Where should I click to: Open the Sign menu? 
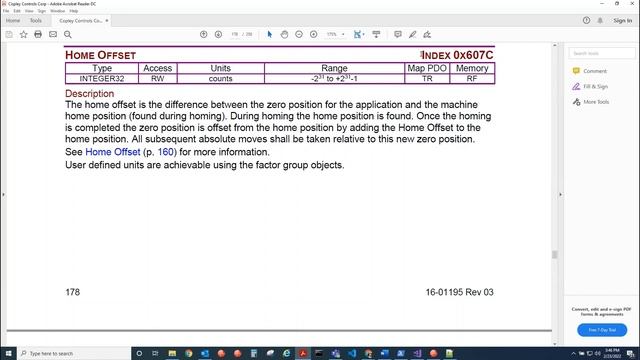click(42, 11)
